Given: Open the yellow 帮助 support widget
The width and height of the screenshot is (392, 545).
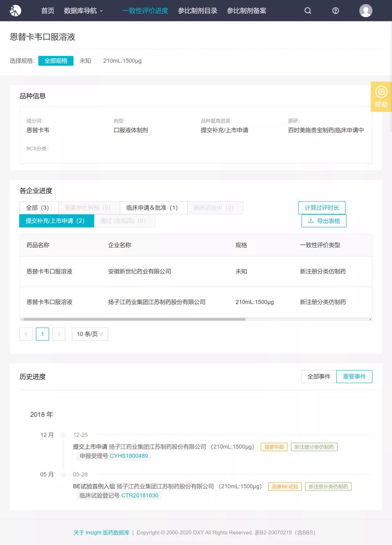Looking at the screenshot, I should coord(381,97).
